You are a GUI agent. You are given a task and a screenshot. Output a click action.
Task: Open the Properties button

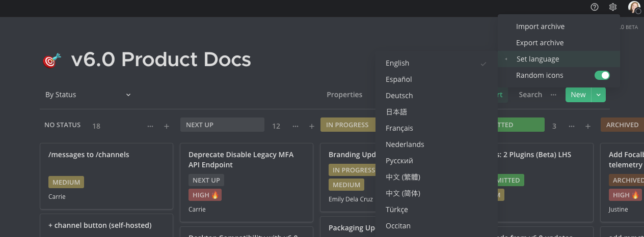pos(344,95)
